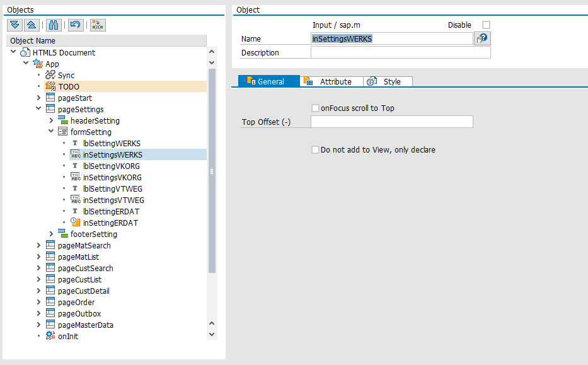Enable onFocus scroll to Top
The image size is (588, 365).
pyautogui.click(x=316, y=108)
